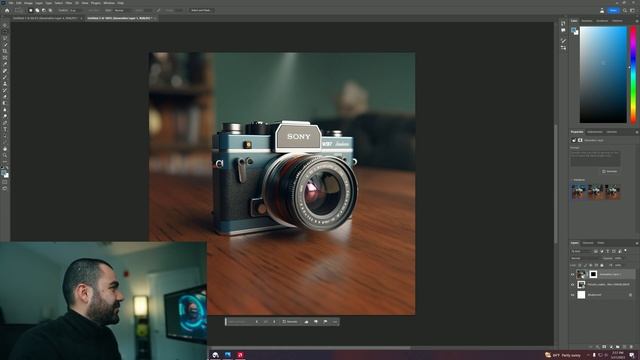Screen dimensions: 640x360
Task: Select the Eraser tool
Action: coord(5,97)
